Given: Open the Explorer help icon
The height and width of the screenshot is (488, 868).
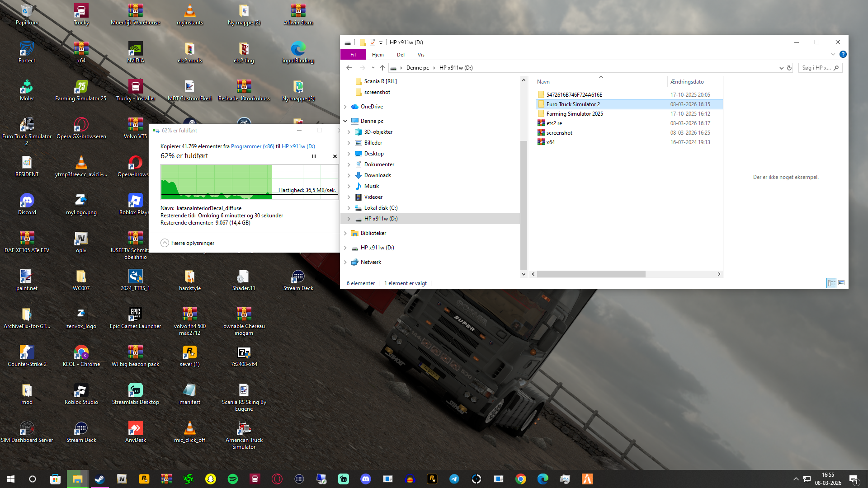Looking at the screenshot, I should tap(843, 54).
